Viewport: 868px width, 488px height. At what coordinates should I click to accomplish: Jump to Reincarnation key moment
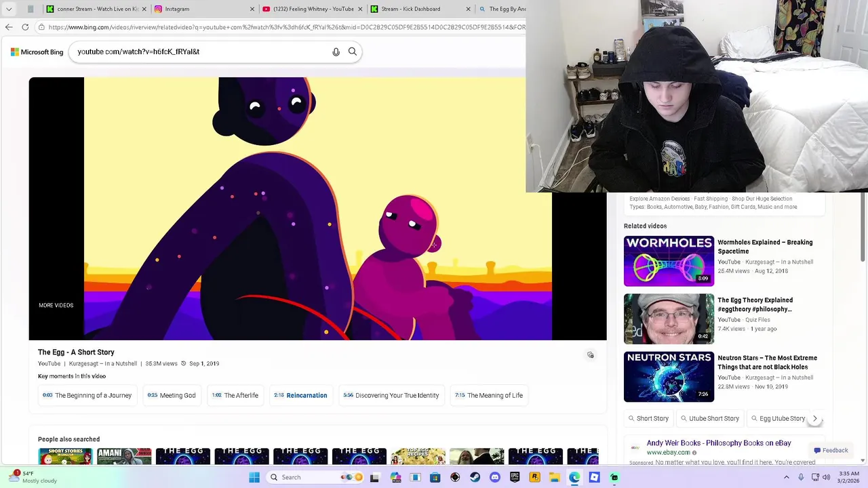[300, 395]
